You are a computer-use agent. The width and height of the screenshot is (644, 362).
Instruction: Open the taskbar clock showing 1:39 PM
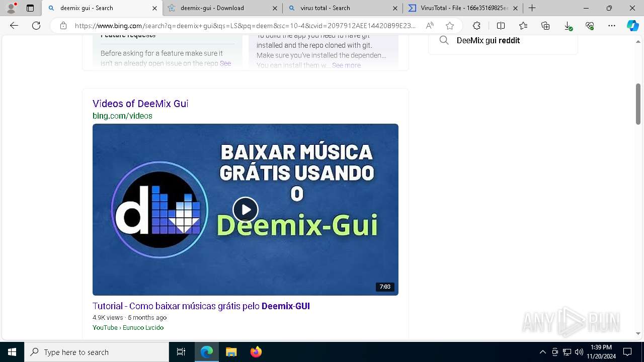point(601,352)
